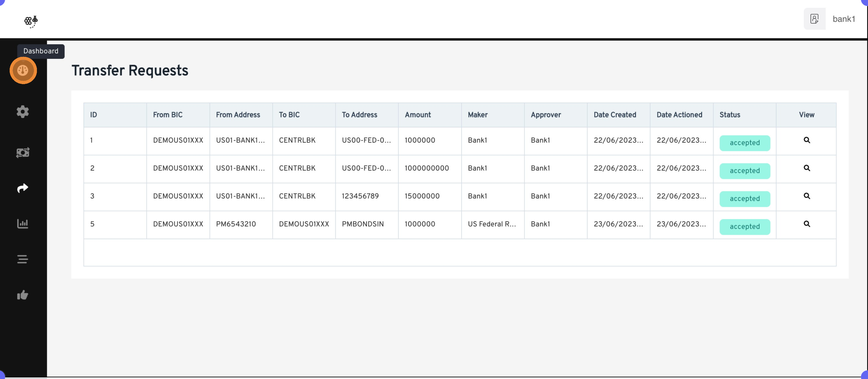Select maker US Federal R... cell
Viewport: 868px width, 379px height.
click(493, 225)
